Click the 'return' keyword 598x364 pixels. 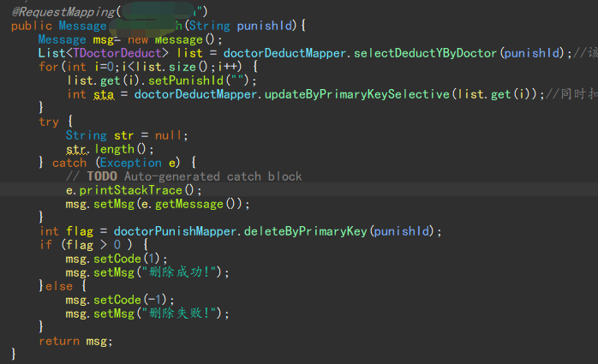click(59, 341)
